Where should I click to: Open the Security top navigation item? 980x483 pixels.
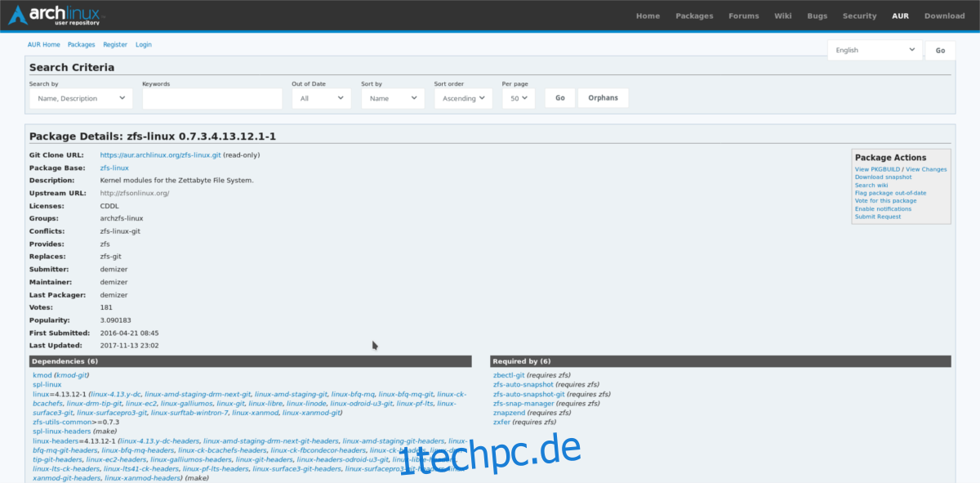(x=859, y=16)
